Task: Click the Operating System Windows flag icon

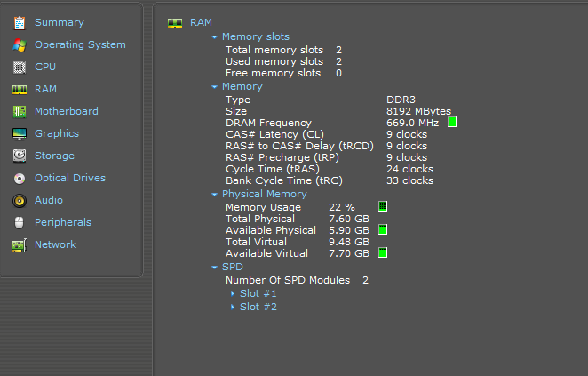Action: (x=19, y=44)
